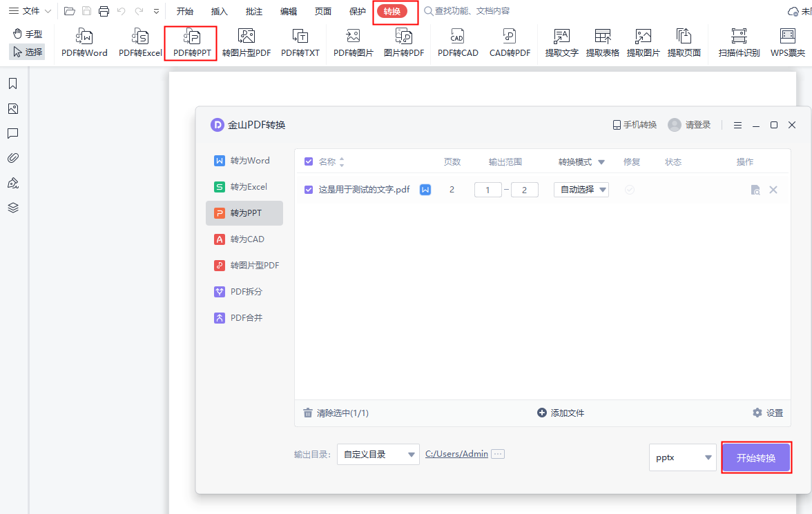The width and height of the screenshot is (812, 514).
Task: Select 转为Word in the dialog sidebar
Action: point(244,161)
